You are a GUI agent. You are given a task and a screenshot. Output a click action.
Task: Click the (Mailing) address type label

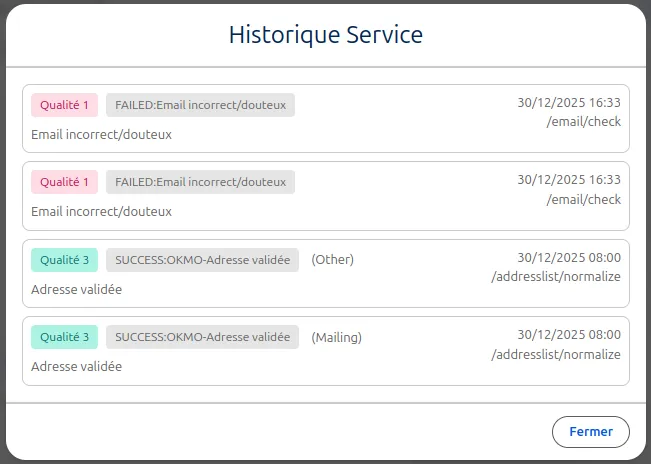[336, 338]
